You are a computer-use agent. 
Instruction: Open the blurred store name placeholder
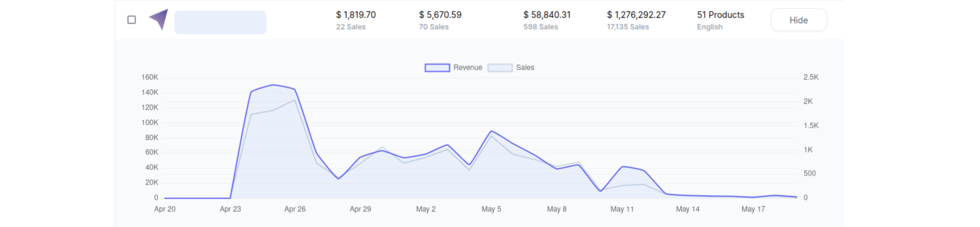(220, 22)
